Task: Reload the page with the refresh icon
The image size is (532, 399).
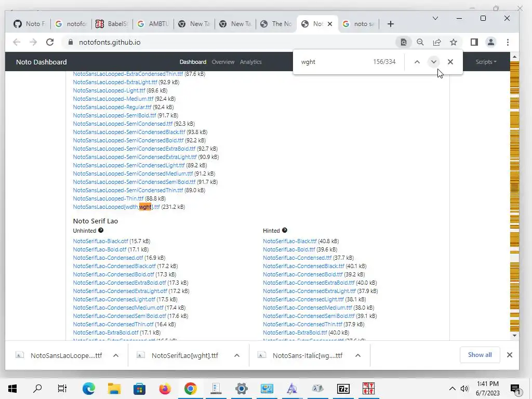Action: point(50,42)
